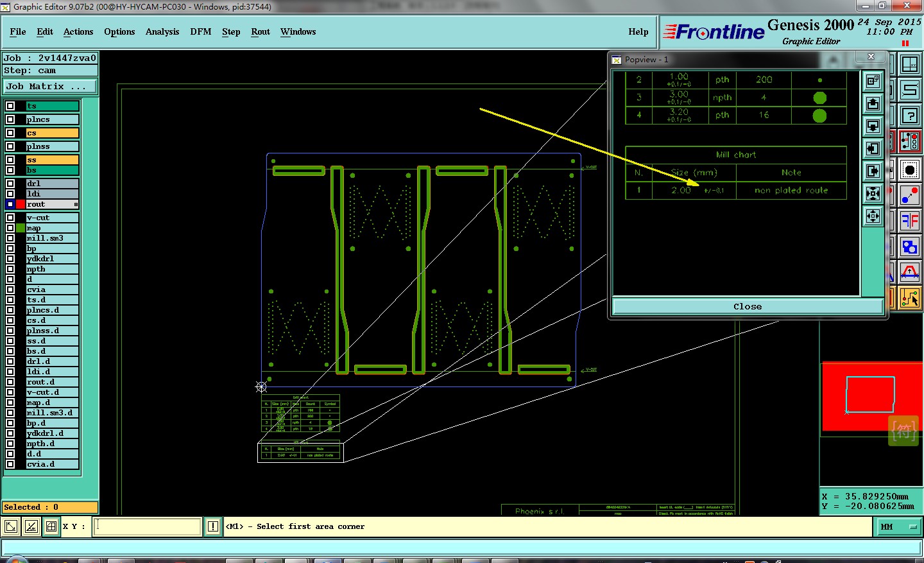Click the exclamation mark icon in status bar

pos(213,527)
